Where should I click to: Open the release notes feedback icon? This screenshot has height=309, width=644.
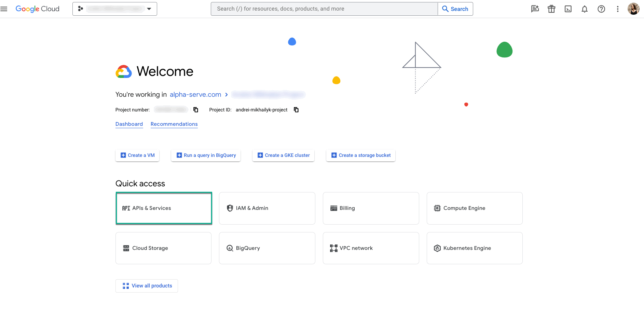point(535,9)
